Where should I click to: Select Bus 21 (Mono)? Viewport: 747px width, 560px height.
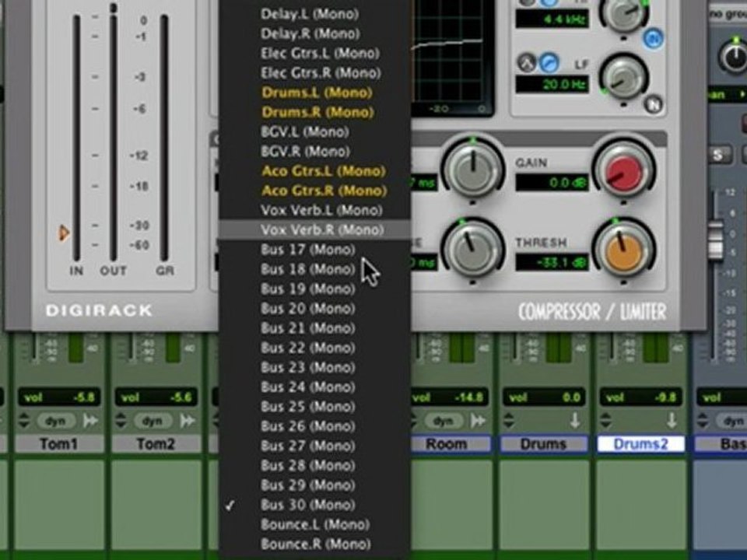[x=314, y=328]
